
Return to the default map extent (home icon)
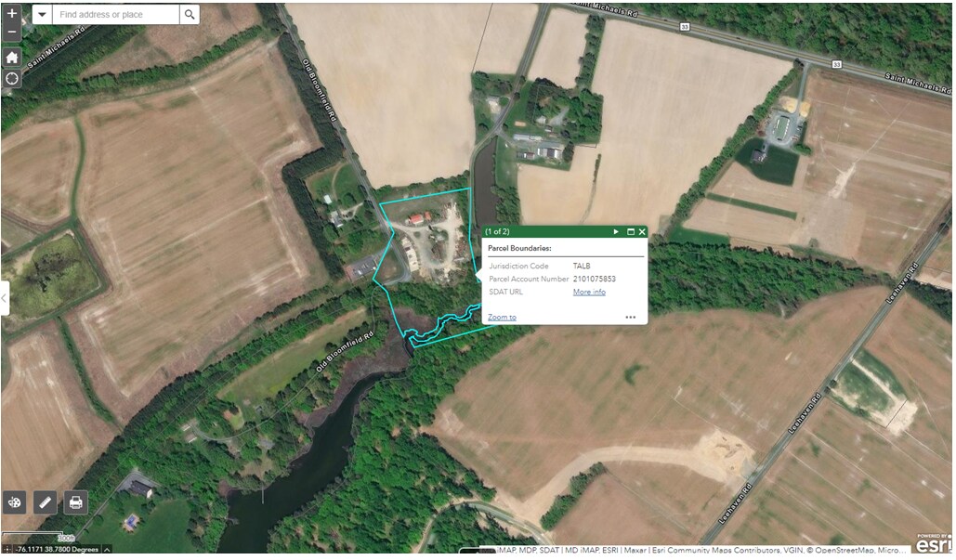11,58
